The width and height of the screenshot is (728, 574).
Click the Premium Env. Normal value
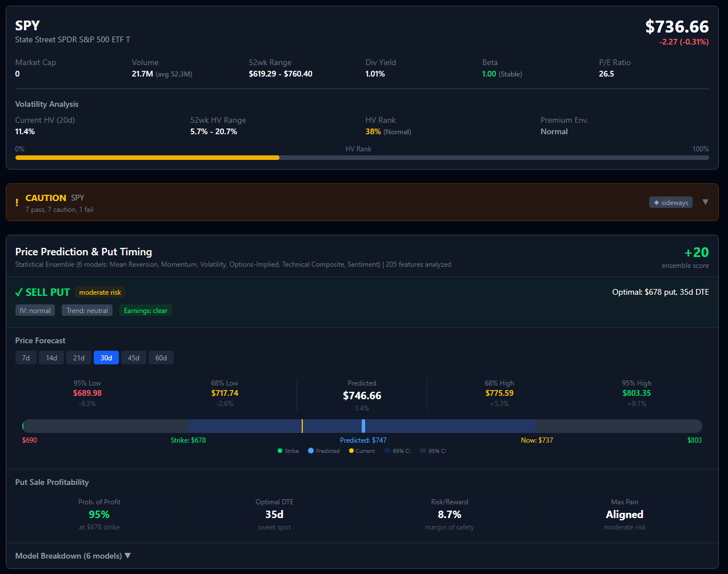pos(554,131)
